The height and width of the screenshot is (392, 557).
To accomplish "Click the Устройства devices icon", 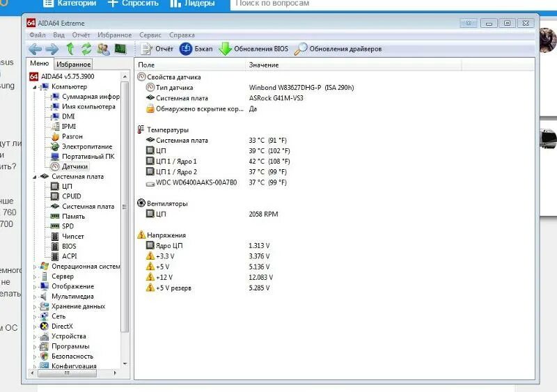I will pyautogui.click(x=45, y=336).
